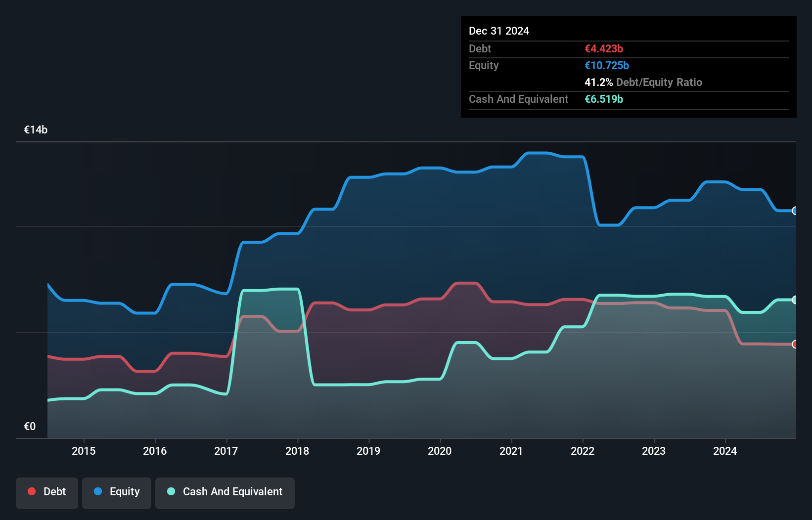This screenshot has height=520, width=812.
Task: Click the €0 y-axis label
Action: coord(30,427)
